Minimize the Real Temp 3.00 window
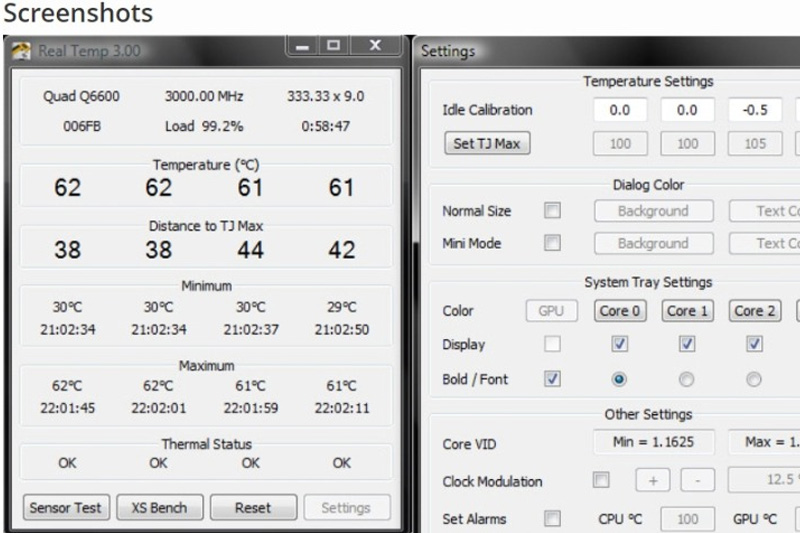Viewport: 800px width, 533px height. point(303,45)
